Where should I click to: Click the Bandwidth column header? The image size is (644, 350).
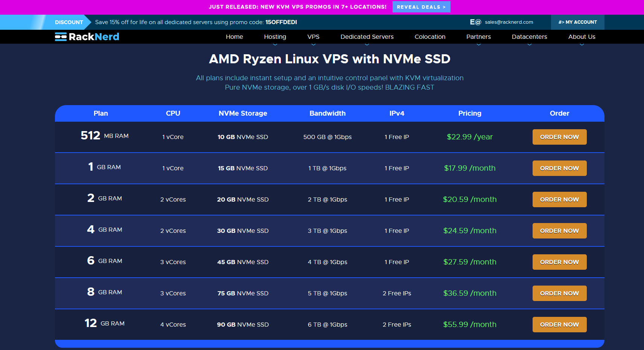pyautogui.click(x=327, y=113)
